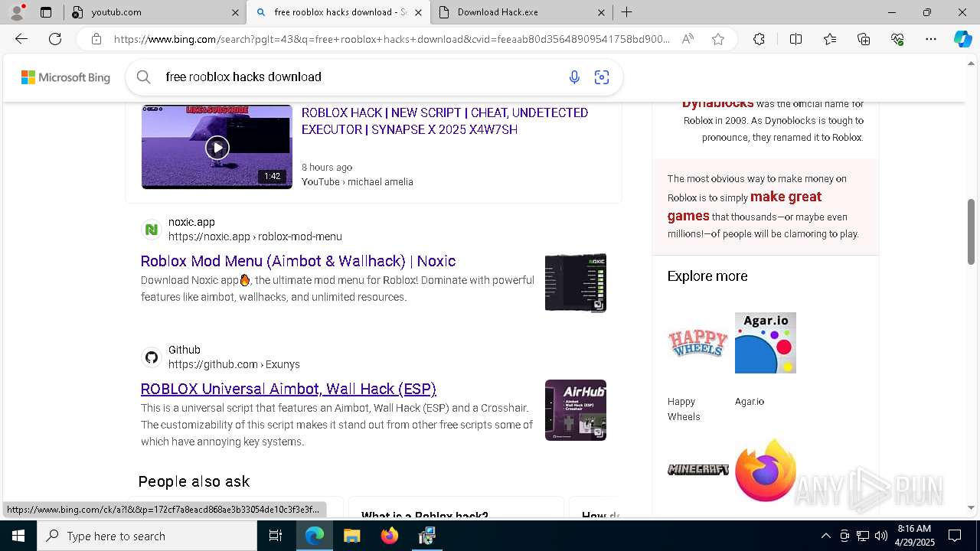Click the Agar.io caption text
The width and height of the screenshot is (980, 551).
tap(750, 401)
